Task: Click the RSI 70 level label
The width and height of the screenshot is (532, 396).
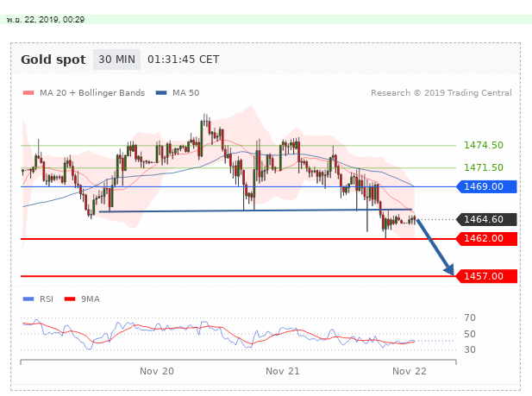Action: (x=470, y=317)
